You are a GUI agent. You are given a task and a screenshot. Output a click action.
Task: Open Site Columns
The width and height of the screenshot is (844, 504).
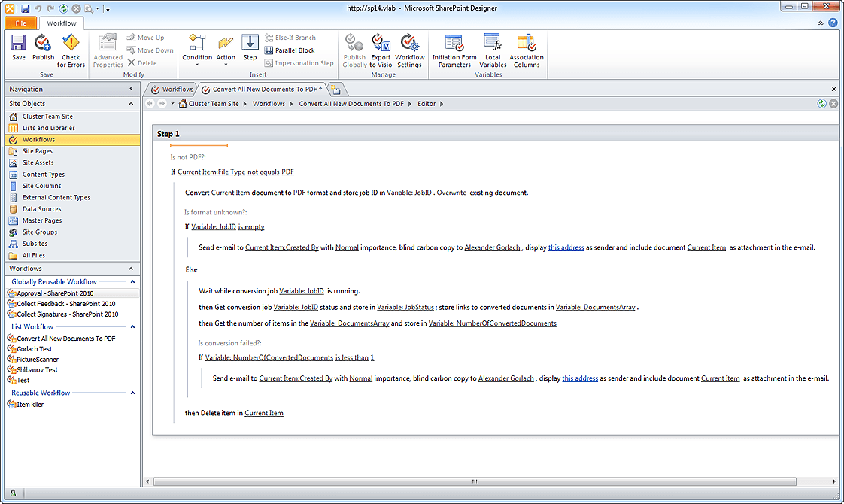point(72,186)
